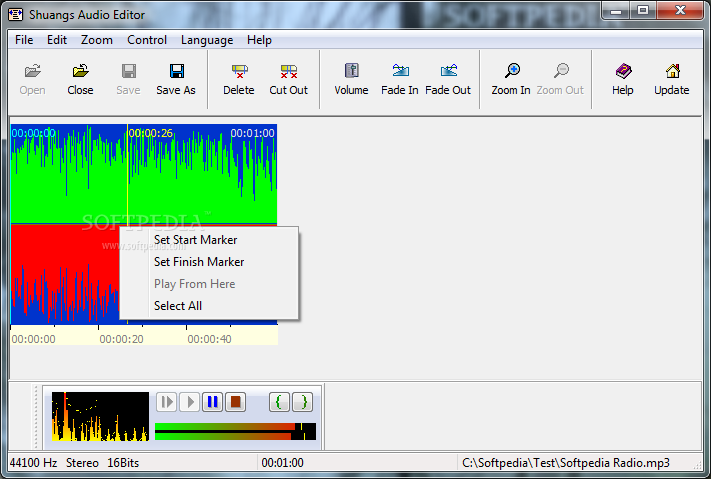Click the spectrum analyzer display

[100, 416]
